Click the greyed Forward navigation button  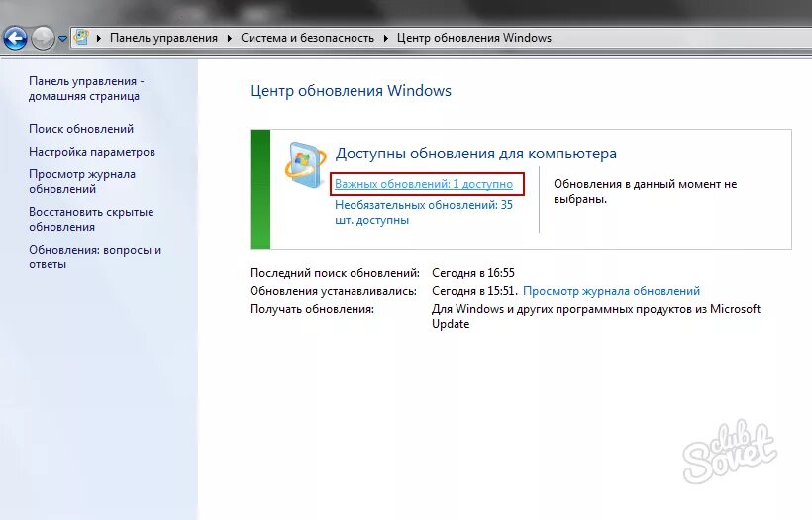43,38
